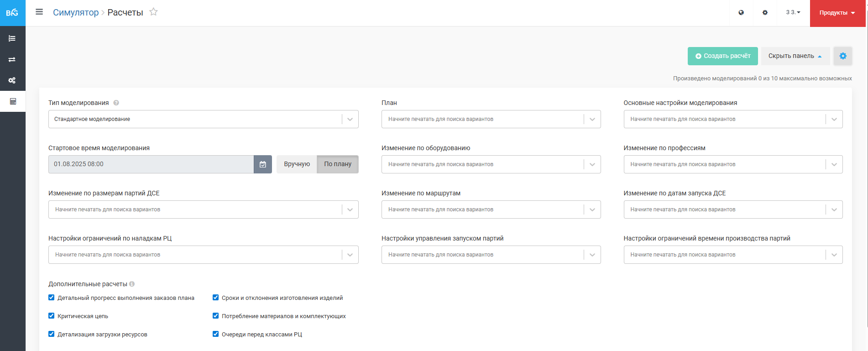This screenshot has width=868, height=351.
Task: Expand Настройки управления запуском партий dropdown
Action: (x=491, y=255)
